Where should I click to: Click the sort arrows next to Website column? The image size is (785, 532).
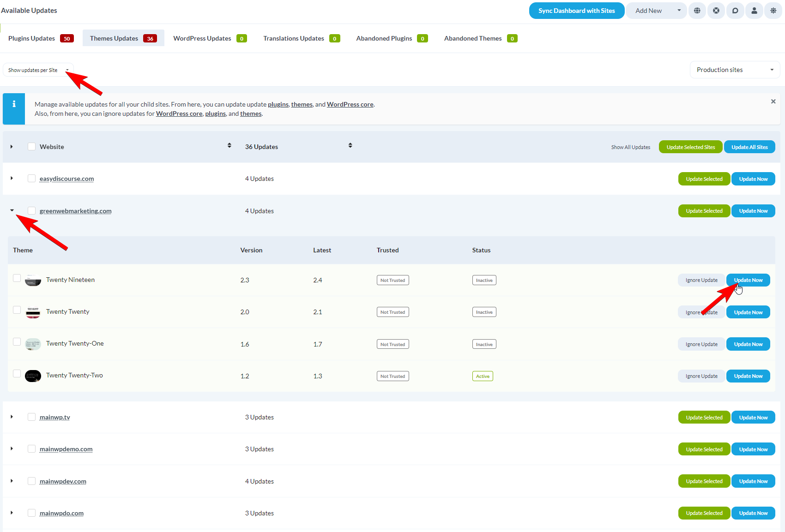[x=229, y=145]
